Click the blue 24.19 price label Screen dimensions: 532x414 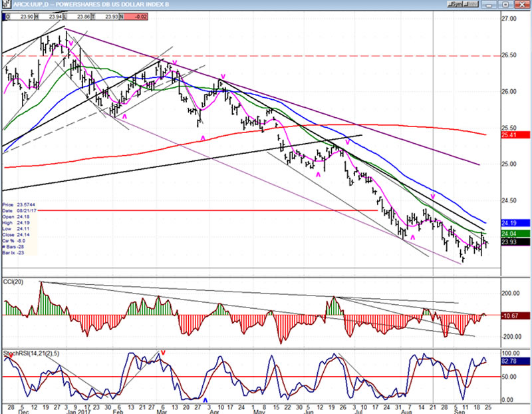tap(516, 224)
